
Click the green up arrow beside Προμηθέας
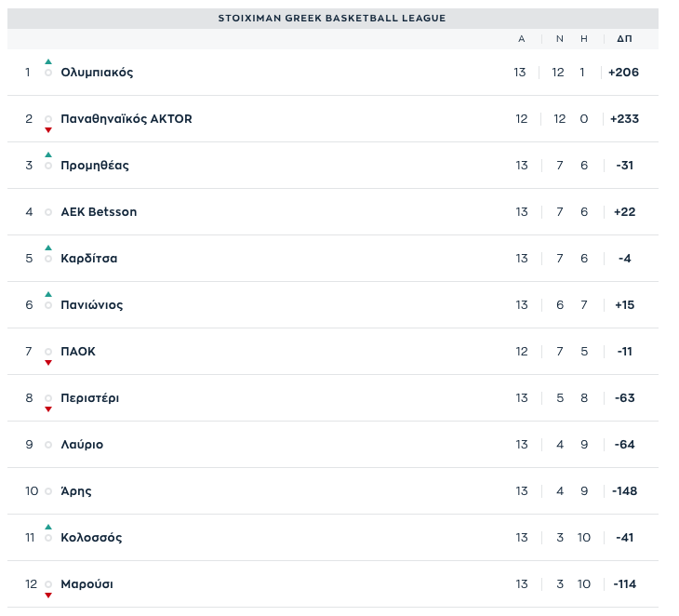pos(48,154)
